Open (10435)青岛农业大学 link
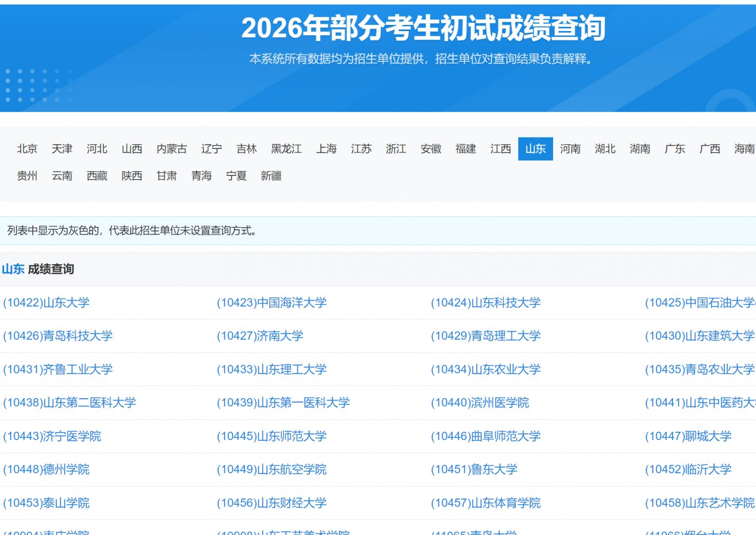The width and height of the screenshot is (756, 535). tap(700, 369)
